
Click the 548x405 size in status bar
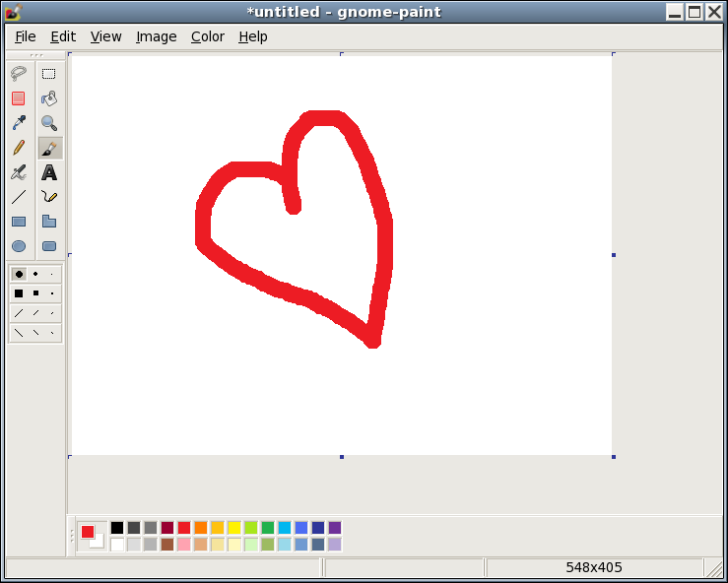coord(594,567)
